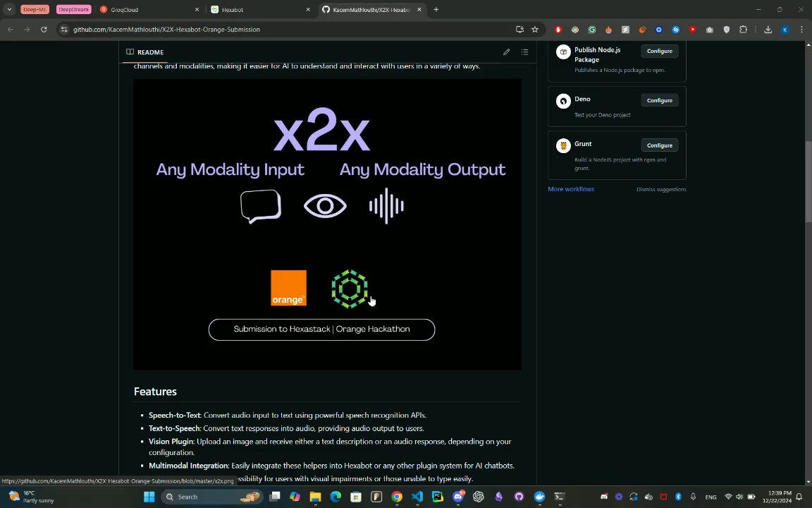Image resolution: width=812 pixels, height=508 pixels.
Task: Go back to the previous page
Action: click(11, 30)
